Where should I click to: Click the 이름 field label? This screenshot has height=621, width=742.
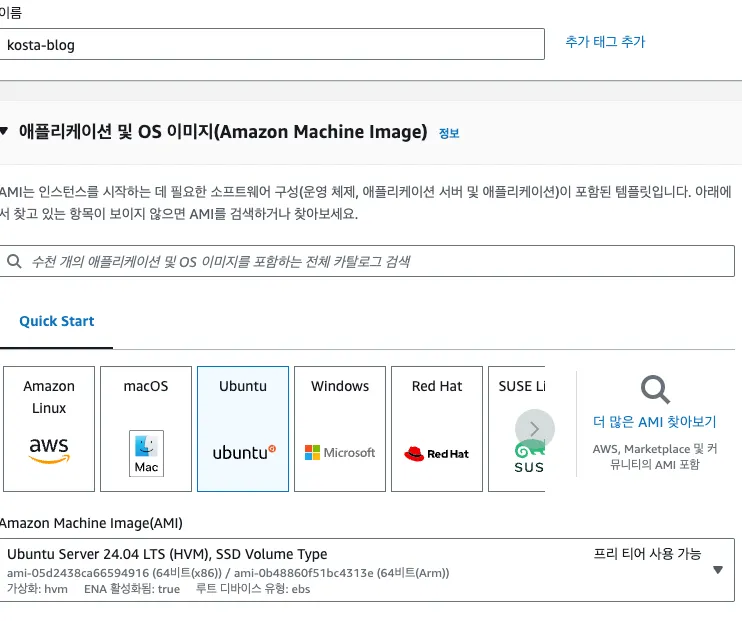click(10, 12)
